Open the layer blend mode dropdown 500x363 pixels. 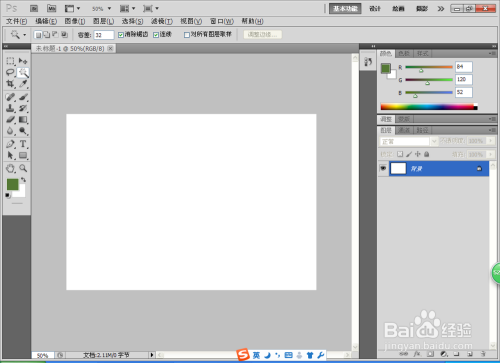click(408, 141)
